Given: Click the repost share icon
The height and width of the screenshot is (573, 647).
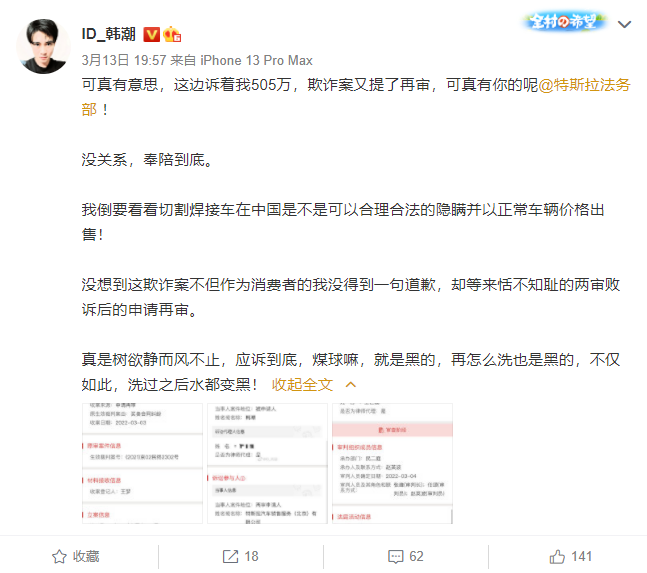Looking at the screenshot, I should tap(230, 556).
